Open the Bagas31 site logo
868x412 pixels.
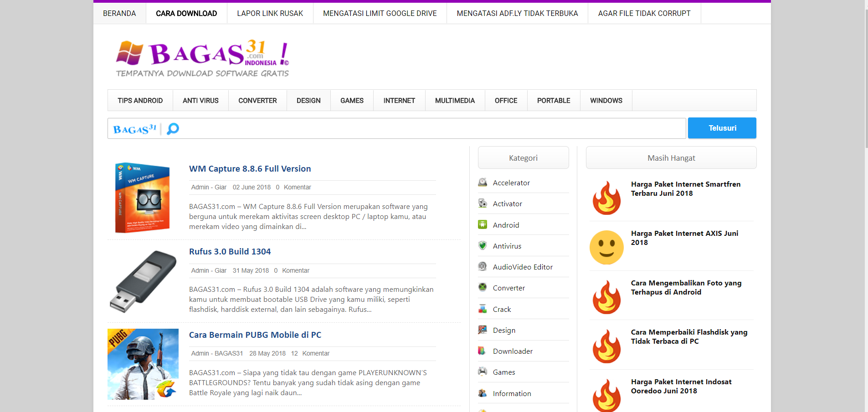pyautogui.click(x=202, y=58)
